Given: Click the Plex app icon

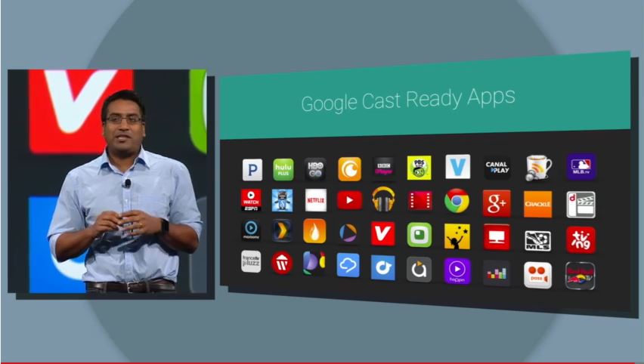Looking at the screenshot, I should tap(282, 230).
